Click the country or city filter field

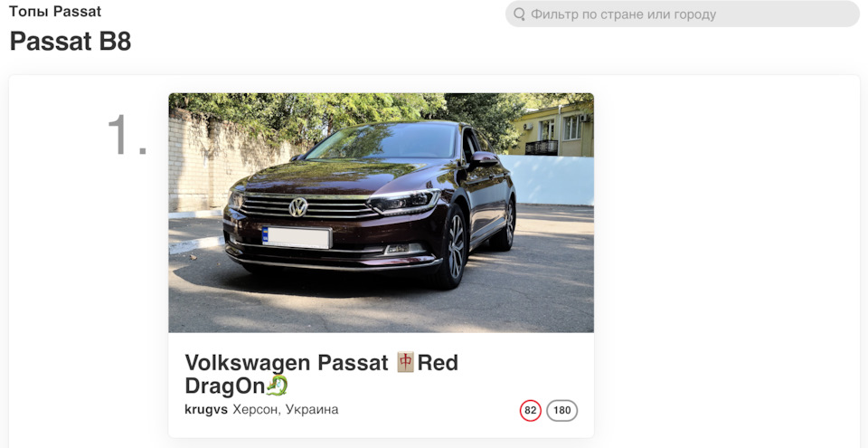click(682, 14)
